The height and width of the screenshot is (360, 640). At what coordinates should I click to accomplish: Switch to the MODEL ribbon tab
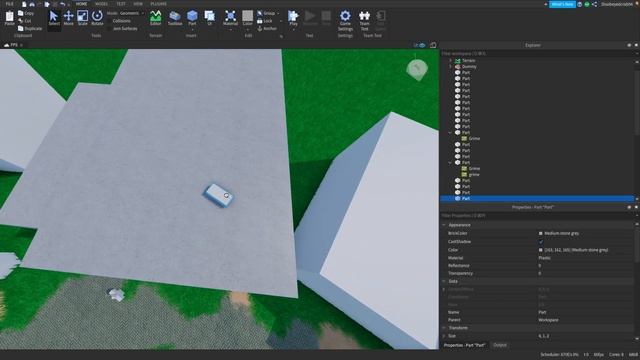tap(101, 4)
